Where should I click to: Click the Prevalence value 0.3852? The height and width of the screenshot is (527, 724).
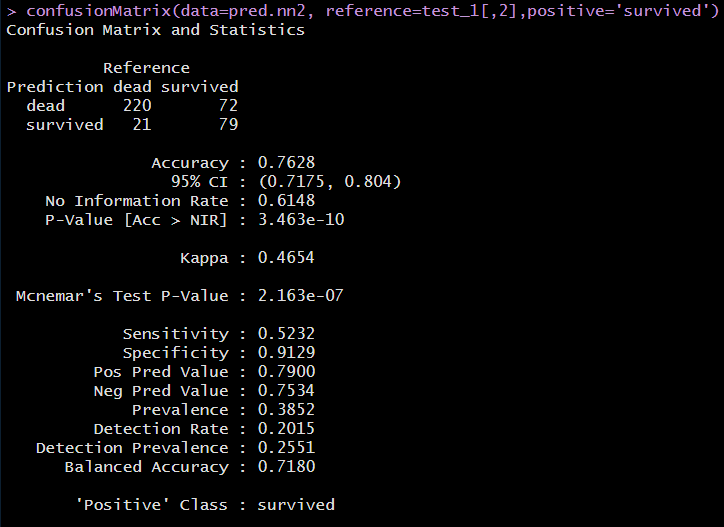286,409
